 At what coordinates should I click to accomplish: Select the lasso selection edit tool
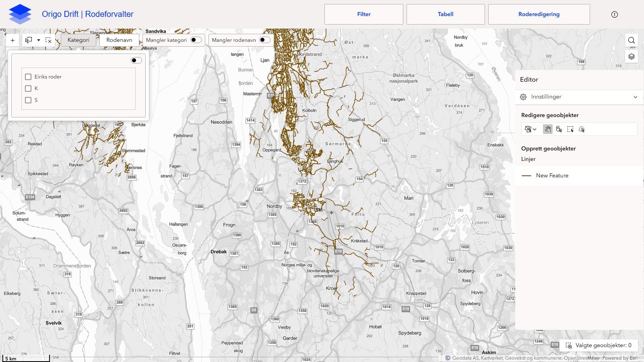point(582,129)
